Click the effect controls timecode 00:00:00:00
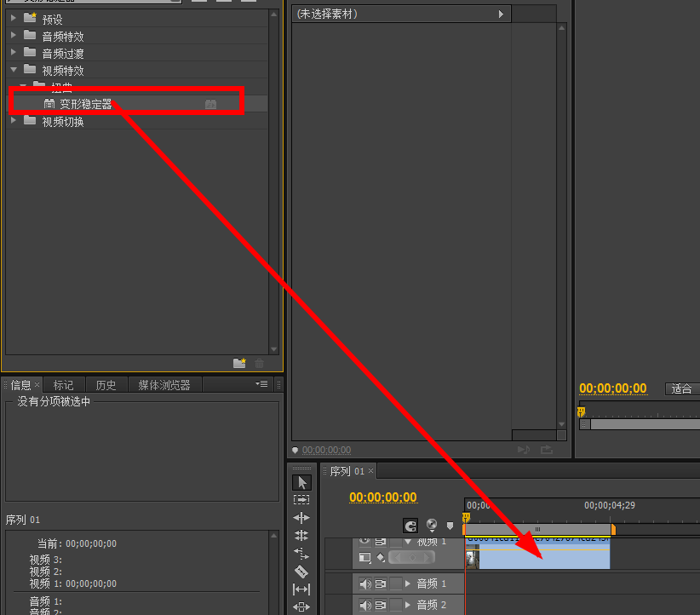The image size is (700, 615). pos(326,450)
